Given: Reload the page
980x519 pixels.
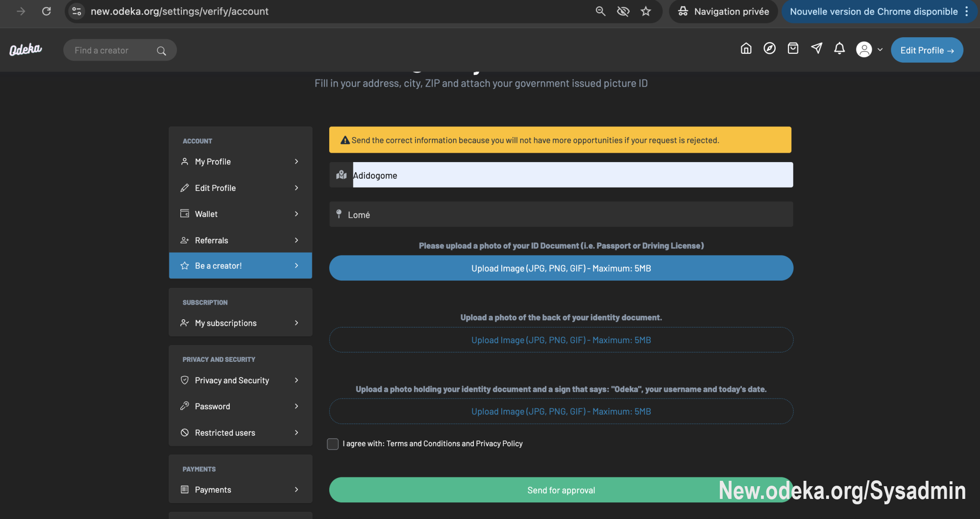Looking at the screenshot, I should point(47,11).
